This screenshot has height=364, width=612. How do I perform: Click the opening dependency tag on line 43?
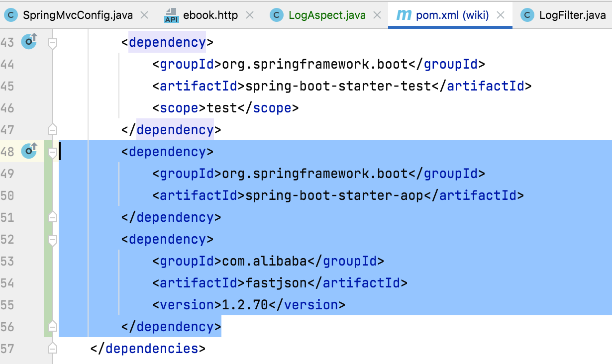pos(167,42)
